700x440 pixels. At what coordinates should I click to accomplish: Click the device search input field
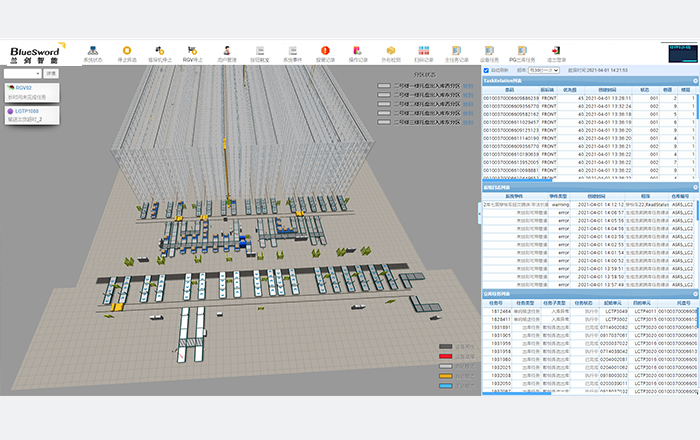click(x=21, y=73)
